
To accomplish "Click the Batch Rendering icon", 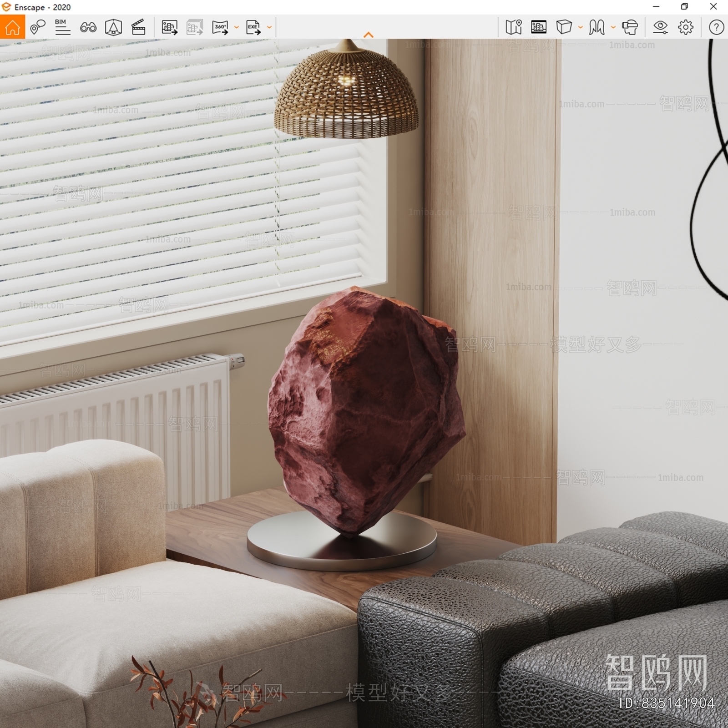I will point(195,27).
